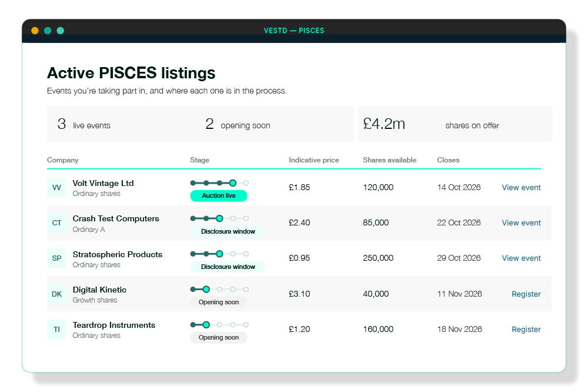Click the £1.85 indicative price

pyautogui.click(x=299, y=187)
